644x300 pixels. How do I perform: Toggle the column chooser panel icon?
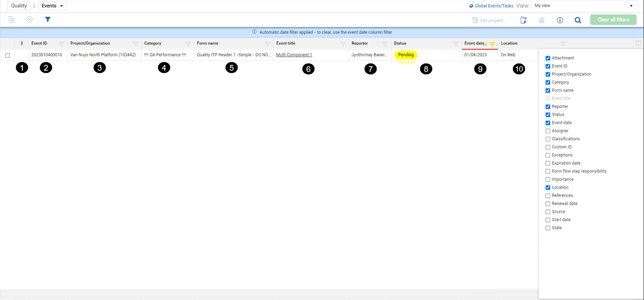(x=638, y=43)
